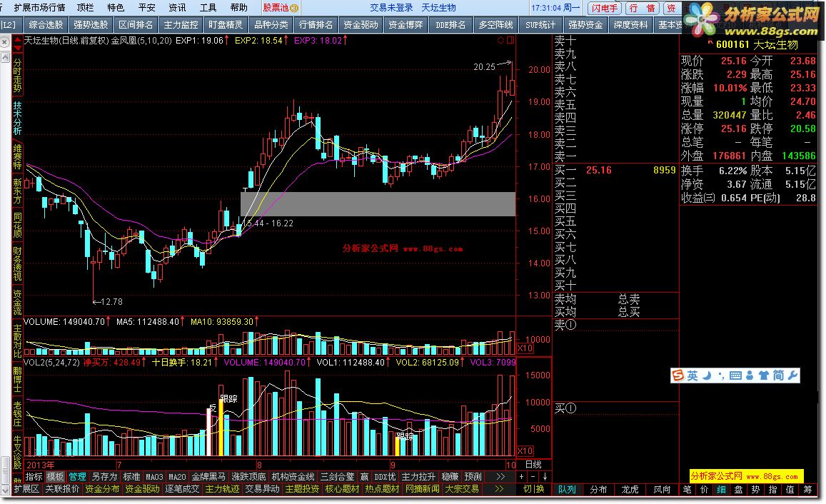Click SUP统计 in the toolbar

click(540, 25)
